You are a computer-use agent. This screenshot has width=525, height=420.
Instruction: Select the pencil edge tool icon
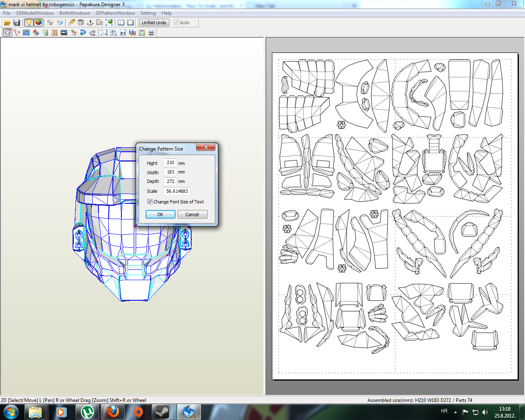pos(72,23)
